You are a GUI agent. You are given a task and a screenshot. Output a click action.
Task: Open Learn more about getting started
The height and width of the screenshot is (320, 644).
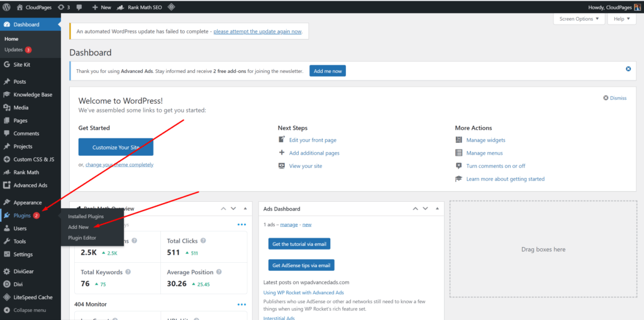click(505, 179)
